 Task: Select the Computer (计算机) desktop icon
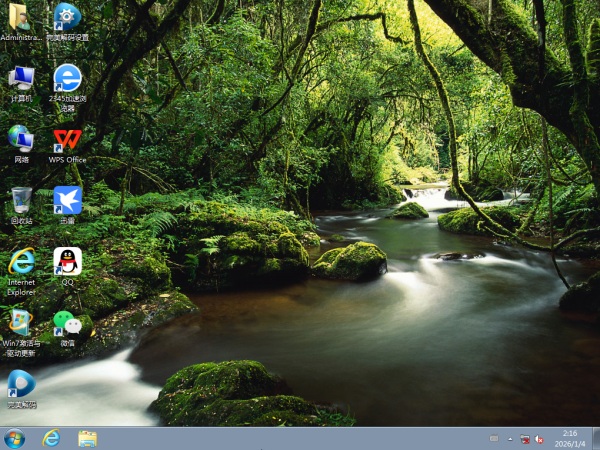point(20,78)
